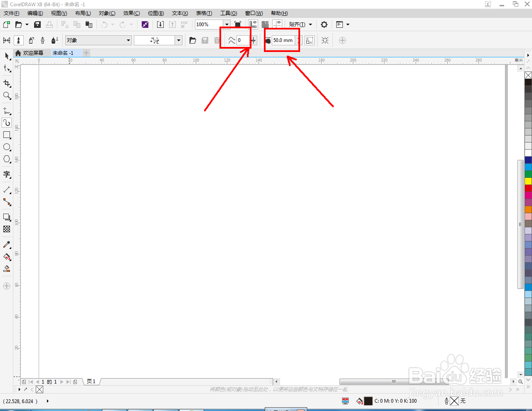This screenshot has height=411, width=532.
Task: Open the 视图(V) menu
Action: pyautogui.click(x=59, y=13)
